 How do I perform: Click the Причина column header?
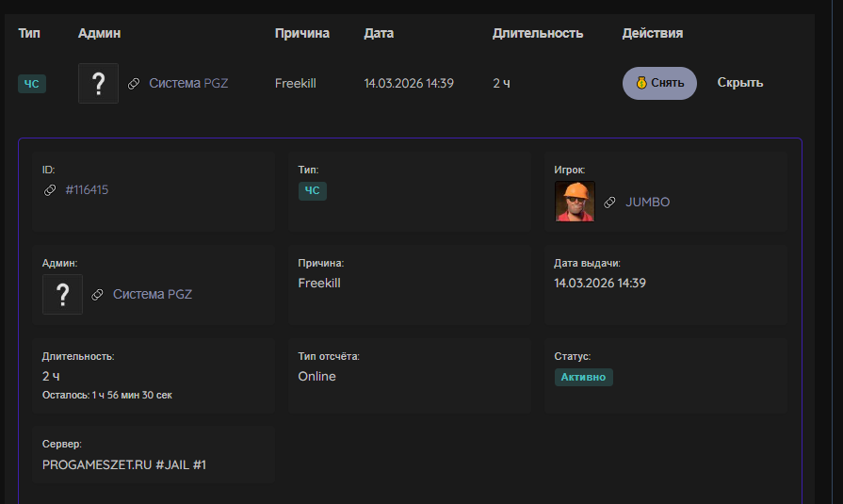pyautogui.click(x=301, y=33)
